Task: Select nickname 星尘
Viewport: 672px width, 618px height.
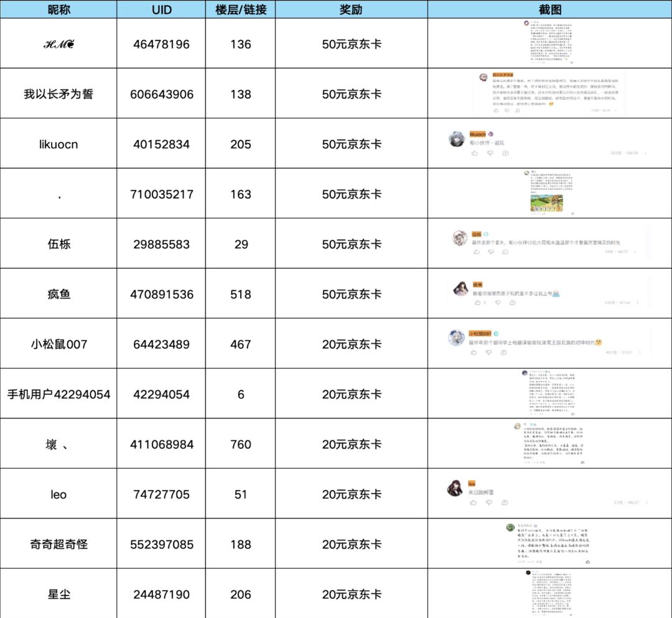Action: [x=58, y=594]
